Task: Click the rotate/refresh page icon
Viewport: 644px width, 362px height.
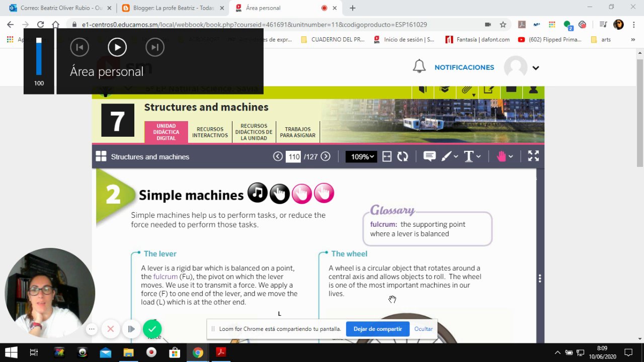Action: click(403, 156)
